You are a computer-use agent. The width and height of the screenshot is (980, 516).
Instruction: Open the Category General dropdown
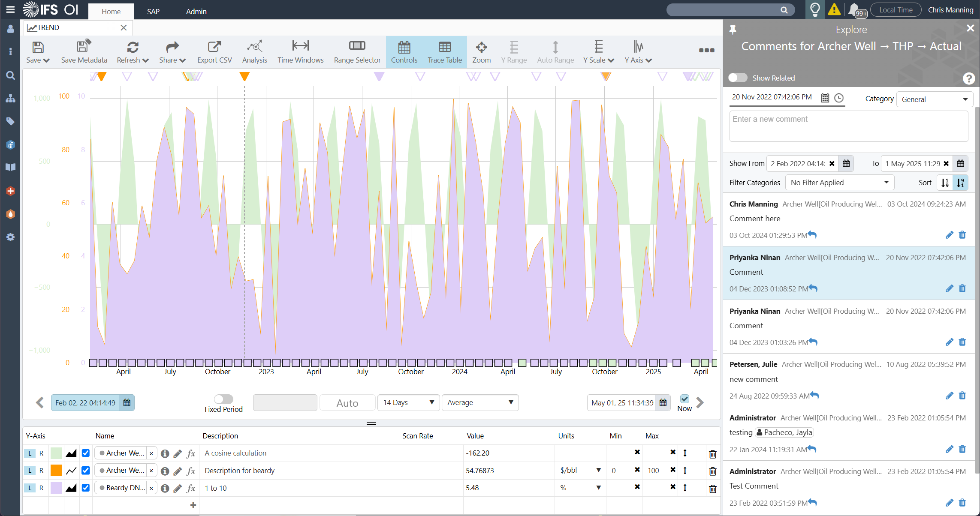pyautogui.click(x=934, y=99)
